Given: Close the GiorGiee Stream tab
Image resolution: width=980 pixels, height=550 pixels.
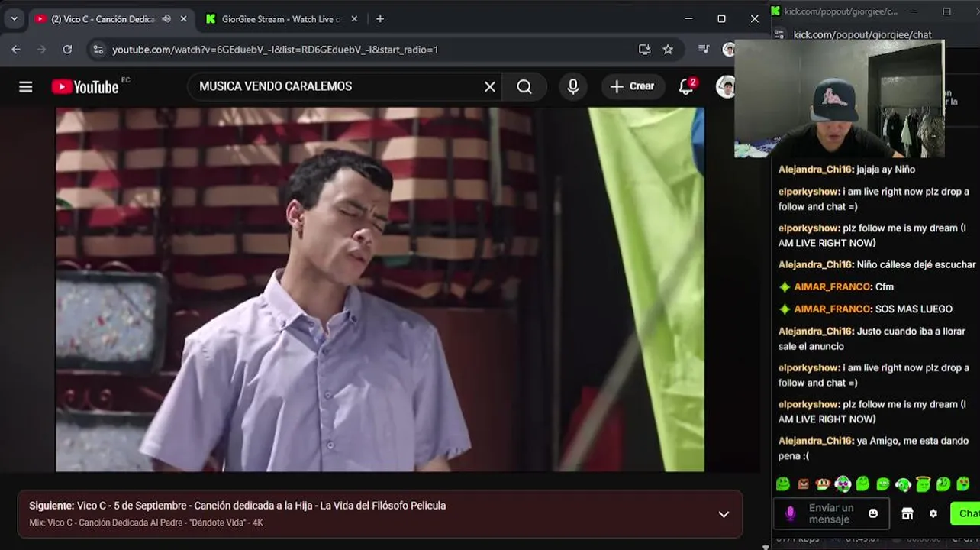Looking at the screenshot, I should 354,19.
